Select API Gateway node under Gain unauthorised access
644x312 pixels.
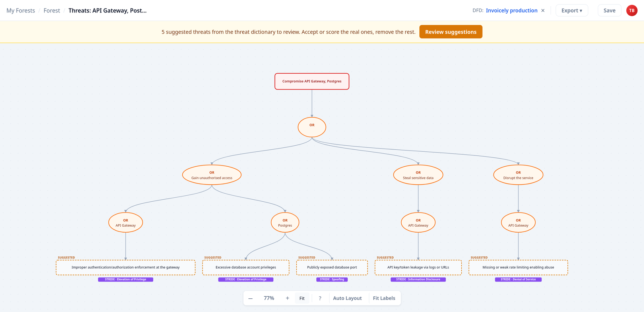pyautogui.click(x=126, y=223)
